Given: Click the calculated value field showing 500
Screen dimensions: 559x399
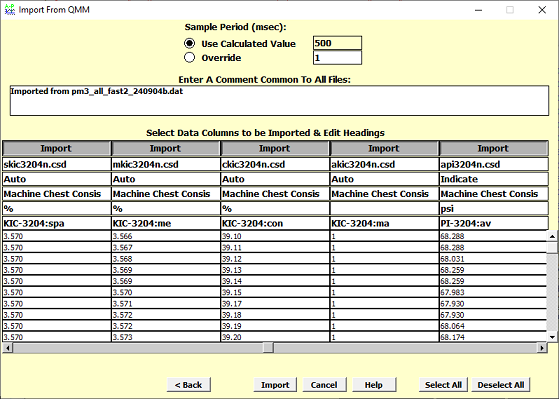Looking at the screenshot, I should click(337, 43).
